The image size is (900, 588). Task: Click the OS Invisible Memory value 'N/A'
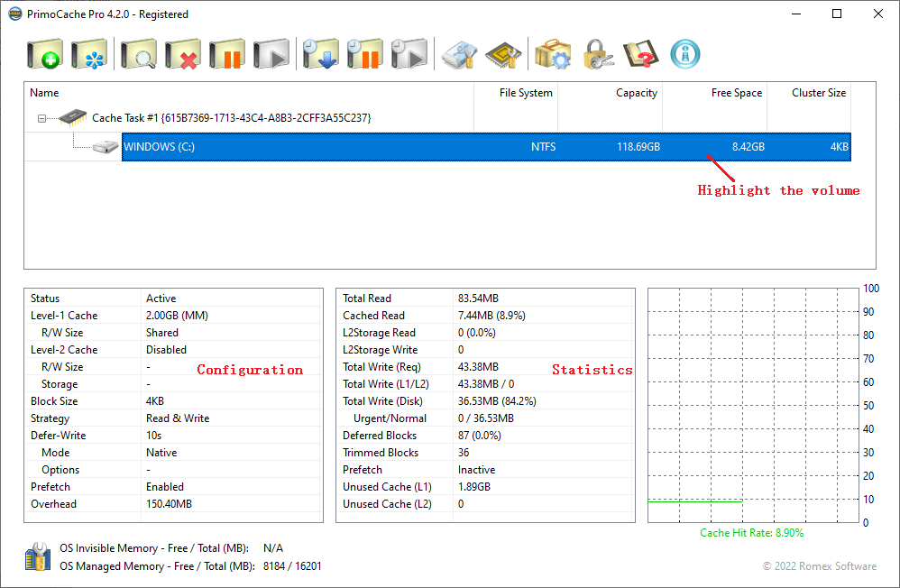pos(273,548)
